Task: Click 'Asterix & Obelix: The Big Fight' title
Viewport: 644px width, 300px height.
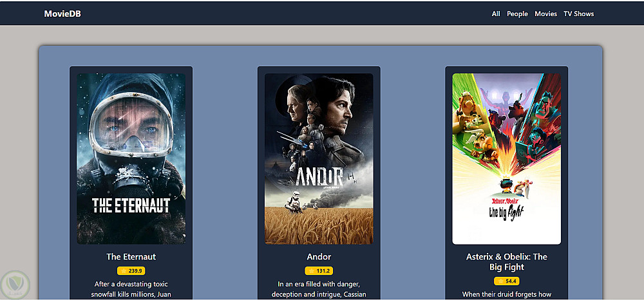Action: [507, 262]
